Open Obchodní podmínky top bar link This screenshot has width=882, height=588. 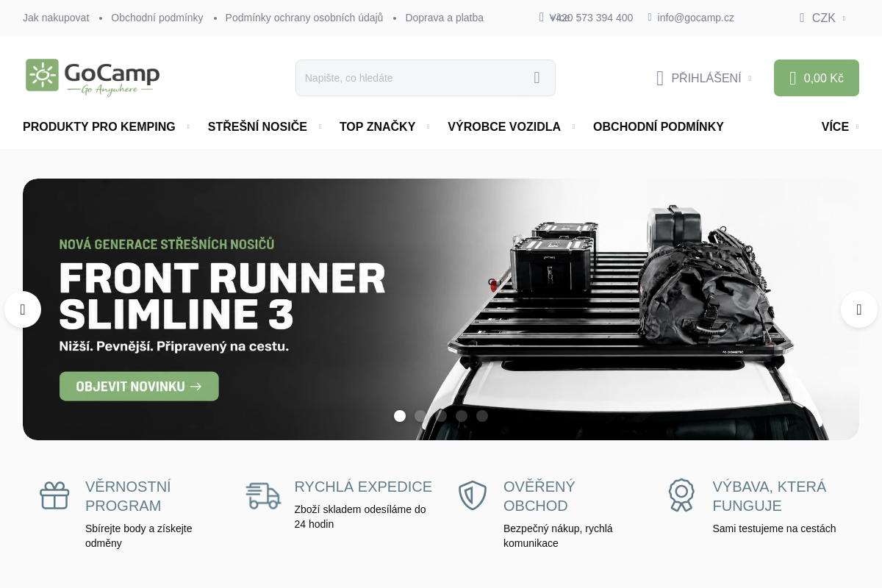[157, 18]
